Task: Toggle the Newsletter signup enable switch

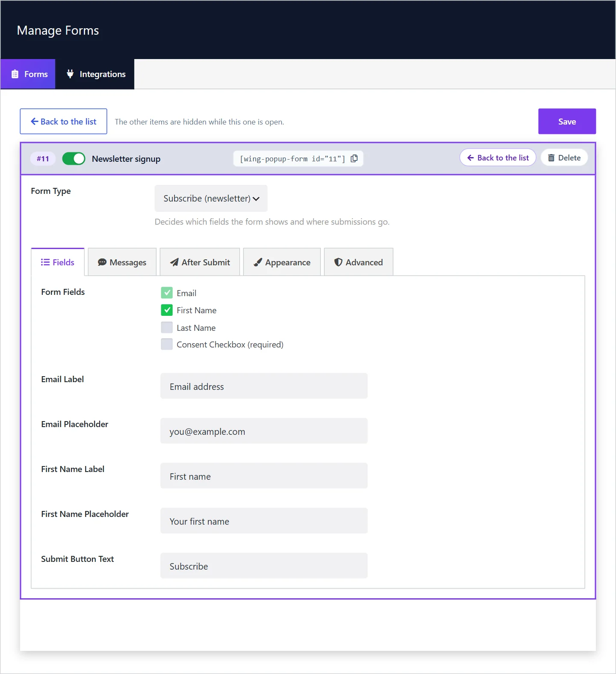Action: click(x=74, y=159)
